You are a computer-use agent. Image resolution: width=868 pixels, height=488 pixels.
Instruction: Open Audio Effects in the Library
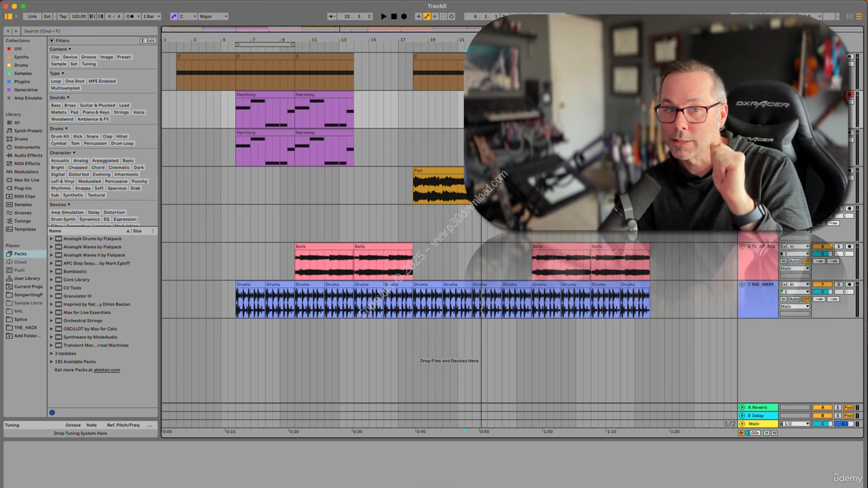click(x=28, y=155)
